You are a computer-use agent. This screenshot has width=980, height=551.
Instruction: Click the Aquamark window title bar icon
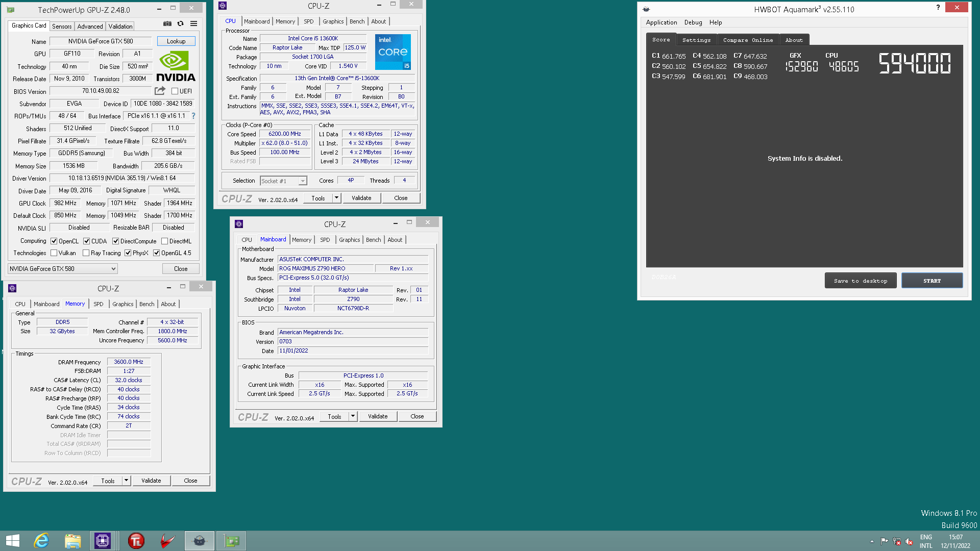pos(646,9)
